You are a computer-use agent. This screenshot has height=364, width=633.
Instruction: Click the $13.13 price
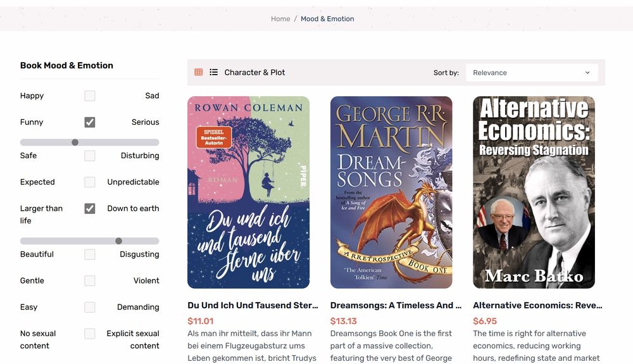pyautogui.click(x=344, y=321)
